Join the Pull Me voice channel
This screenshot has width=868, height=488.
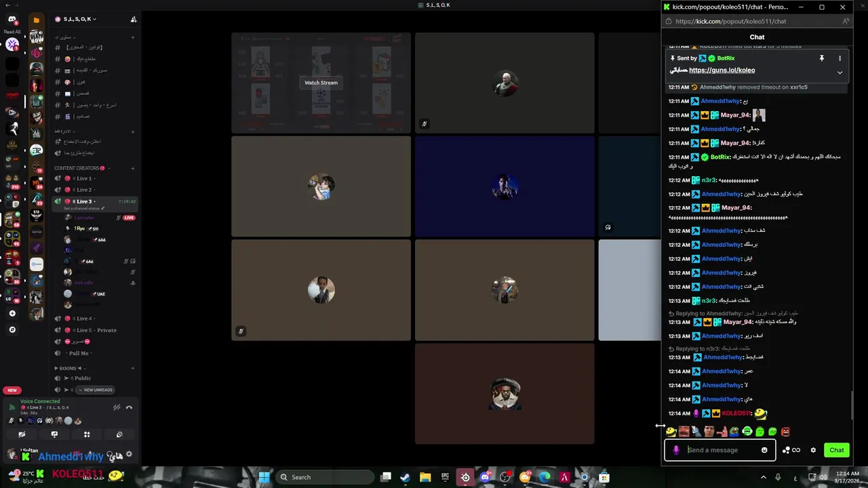point(95,353)
